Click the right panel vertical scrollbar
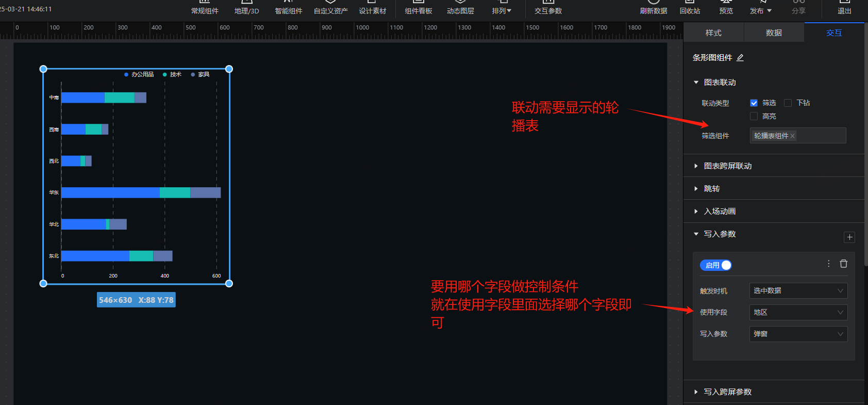 tap(866, 144)
